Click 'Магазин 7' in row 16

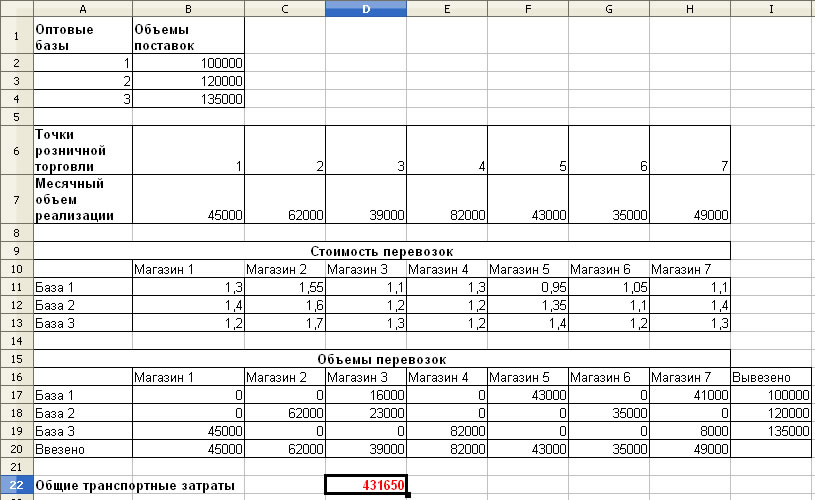[690, 377]
